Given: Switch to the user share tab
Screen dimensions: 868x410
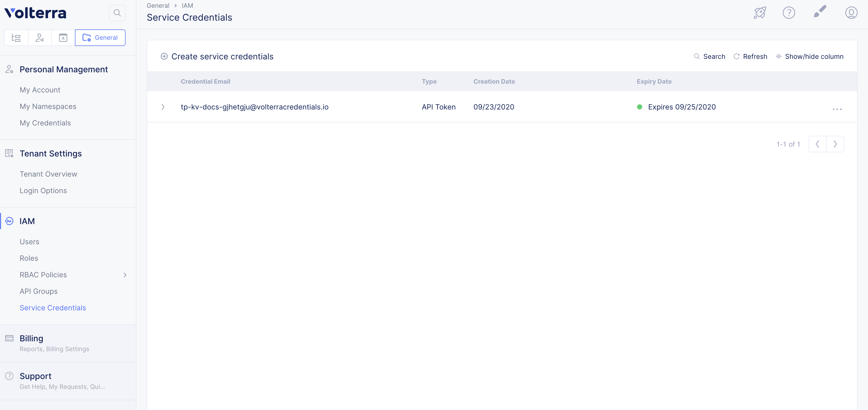Looking at the screenshot, I should pos(40,38).
